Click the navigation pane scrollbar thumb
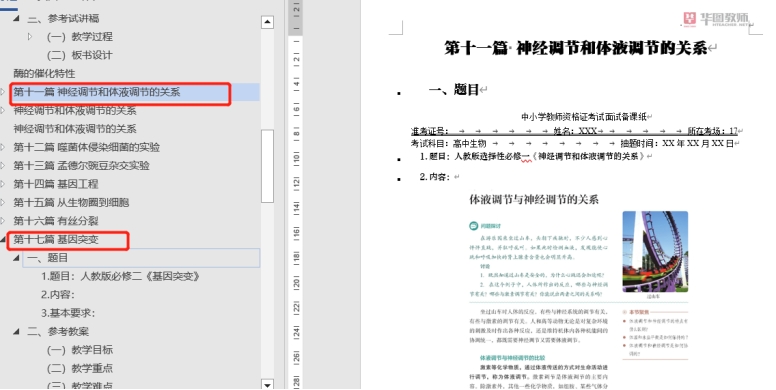The image size is (776, 390). 267,166
